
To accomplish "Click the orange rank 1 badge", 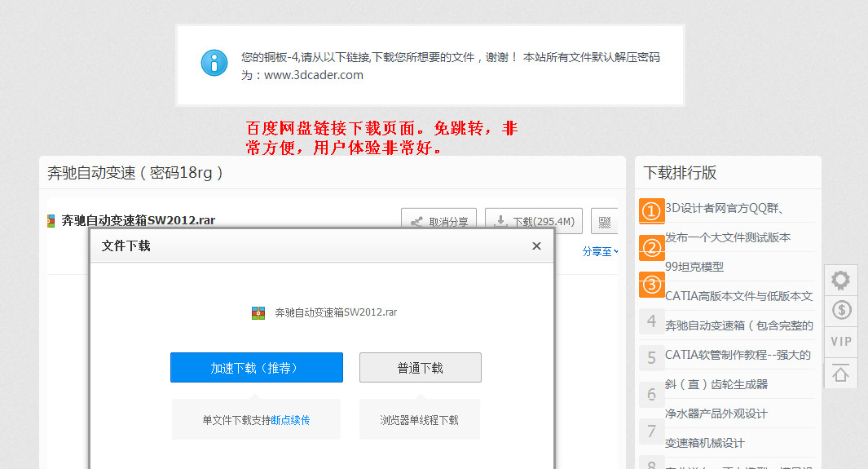I will click(x=651, y=211).
